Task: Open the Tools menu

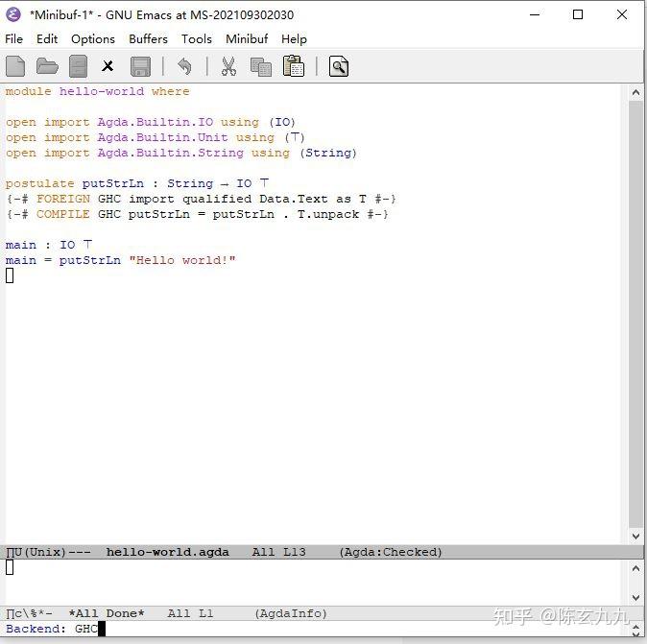Action: click(197, 39)
